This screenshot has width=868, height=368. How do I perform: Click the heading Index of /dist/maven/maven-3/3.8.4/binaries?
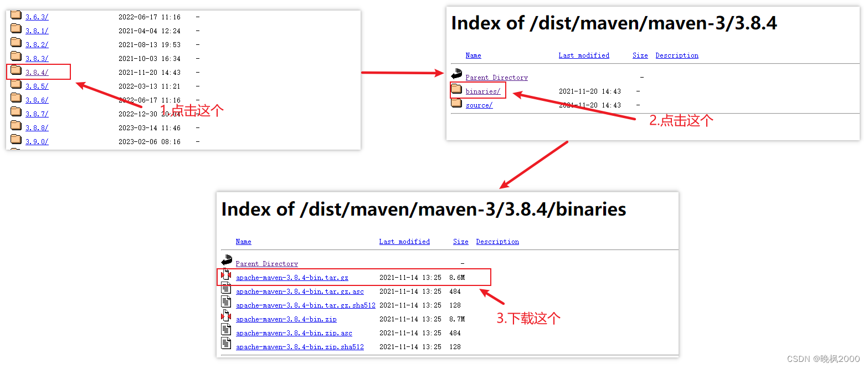pyautogui.click(x=424, y=209)
